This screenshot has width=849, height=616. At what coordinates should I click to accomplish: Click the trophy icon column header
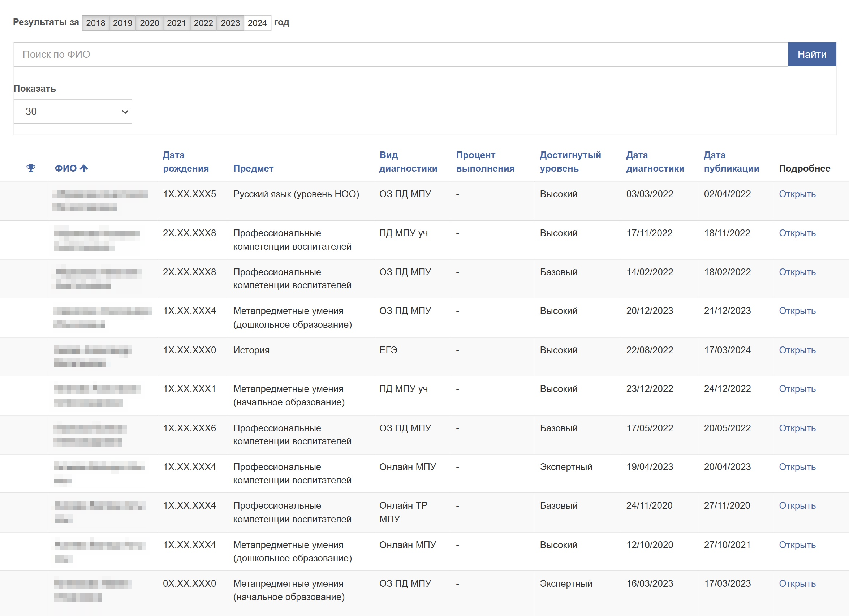pyautogui.click(x=31, y=168)
